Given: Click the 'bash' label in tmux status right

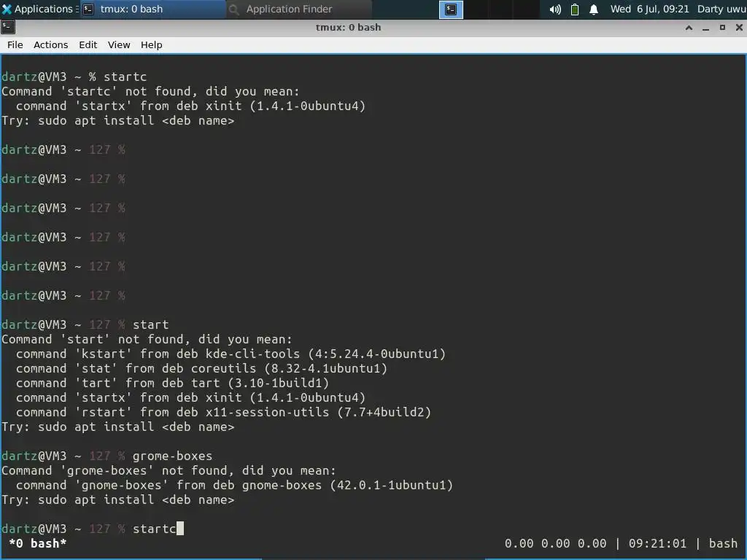Looking at the screenshot, I should pyautogui.click(x=723, y=543).
